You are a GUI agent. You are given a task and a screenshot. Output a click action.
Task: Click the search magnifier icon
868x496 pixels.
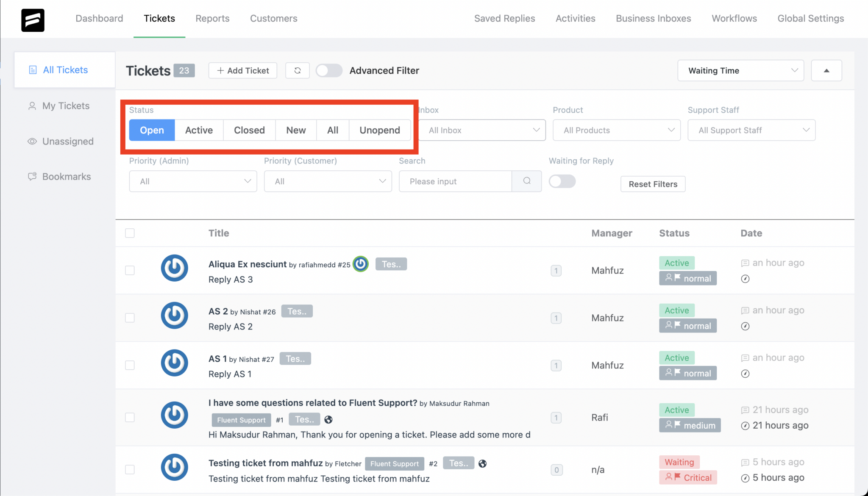point(526,181)
